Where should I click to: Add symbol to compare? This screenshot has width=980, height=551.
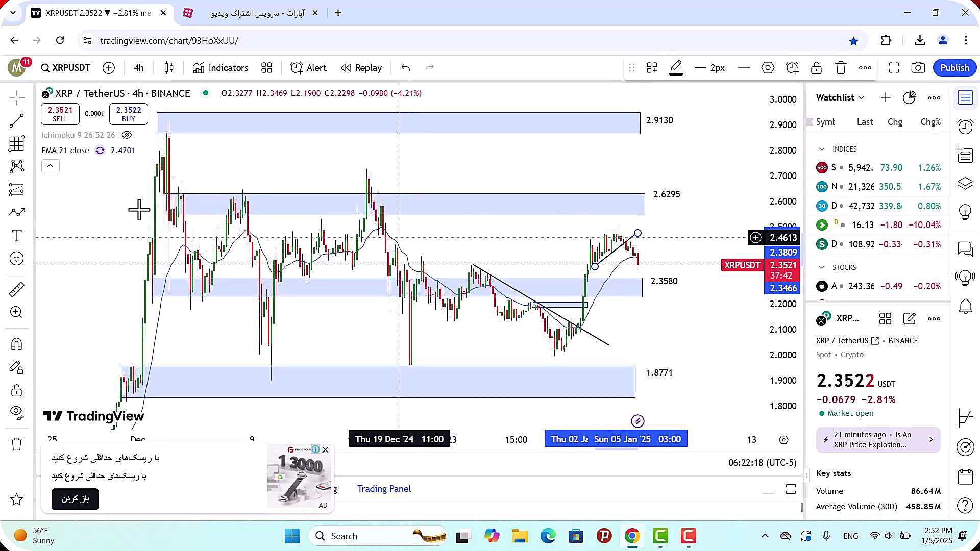[x=109, y=68]
